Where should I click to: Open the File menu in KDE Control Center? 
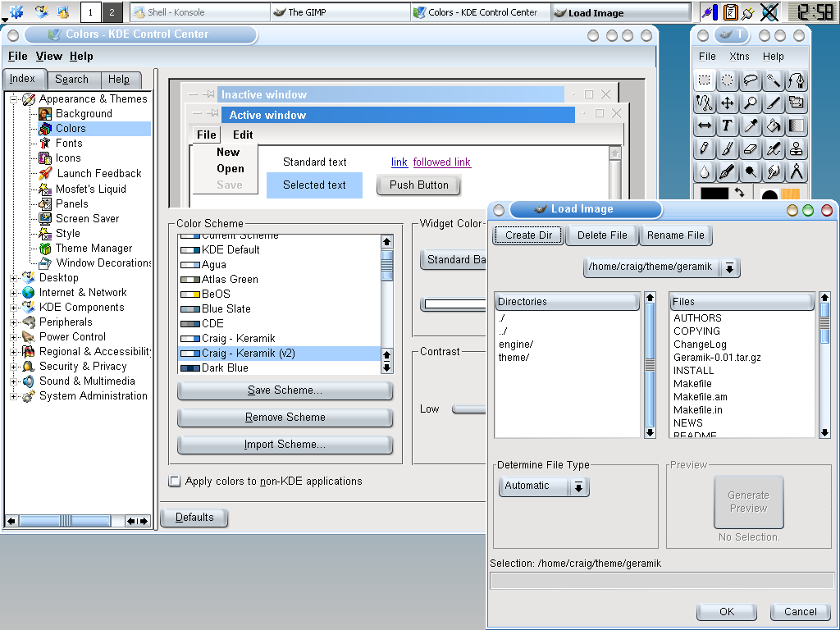click(x=18, y=57)
